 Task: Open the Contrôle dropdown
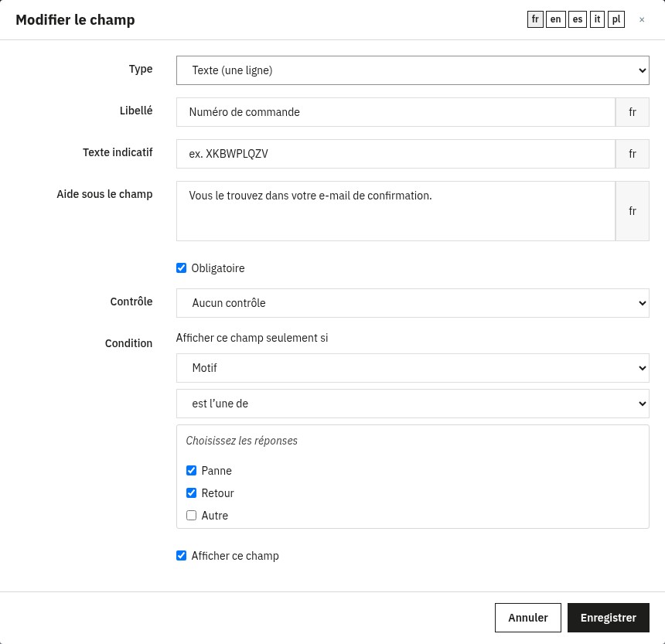(413, 303)
